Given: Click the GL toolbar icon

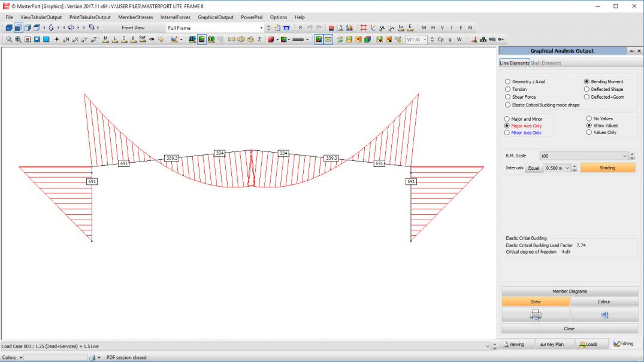Looking at the screenshot, I should pos(382,28).
